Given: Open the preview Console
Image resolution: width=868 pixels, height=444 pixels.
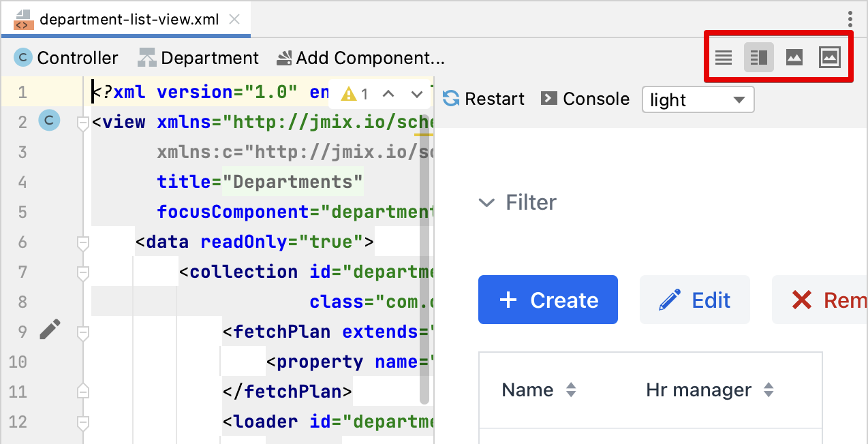Looking at the screenshot, I should [x=585, y=99].
